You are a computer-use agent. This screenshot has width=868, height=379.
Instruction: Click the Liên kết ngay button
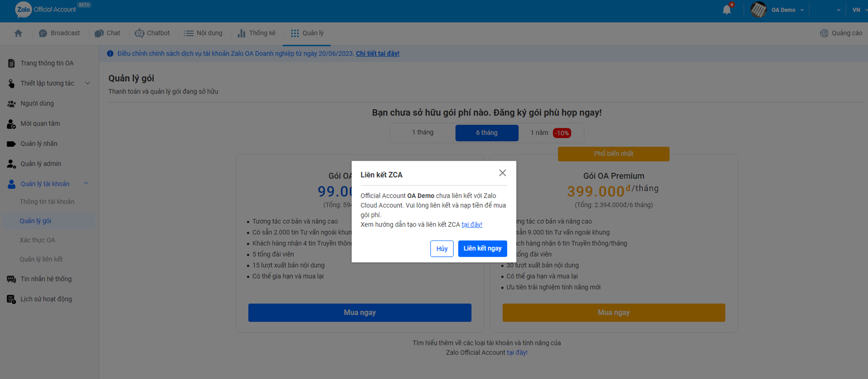click(x=482, y=249)
